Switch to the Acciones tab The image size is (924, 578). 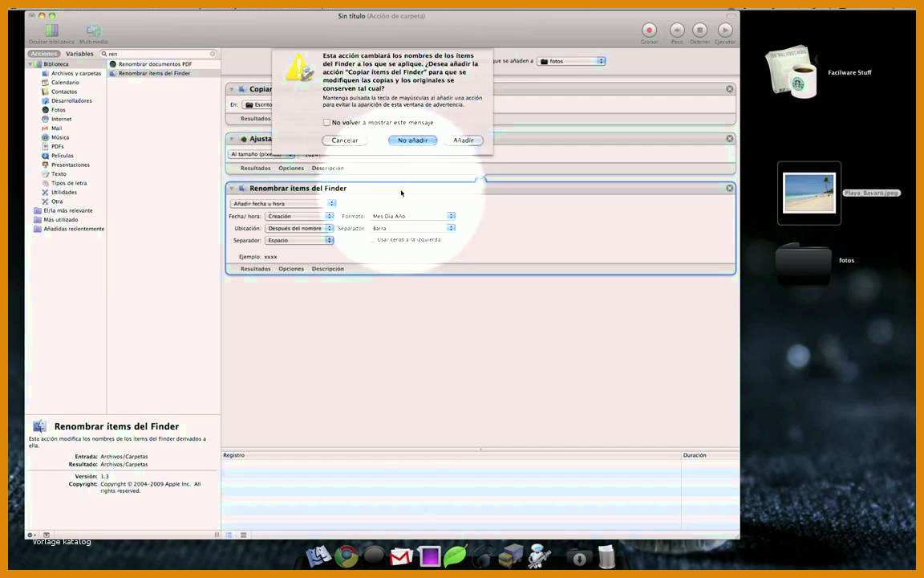pos(44,54)
